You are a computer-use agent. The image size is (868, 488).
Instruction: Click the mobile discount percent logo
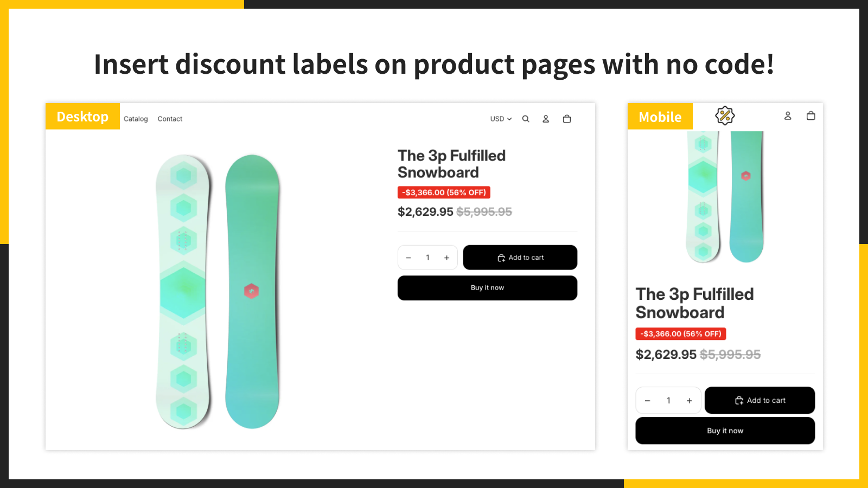click(725, 115)
